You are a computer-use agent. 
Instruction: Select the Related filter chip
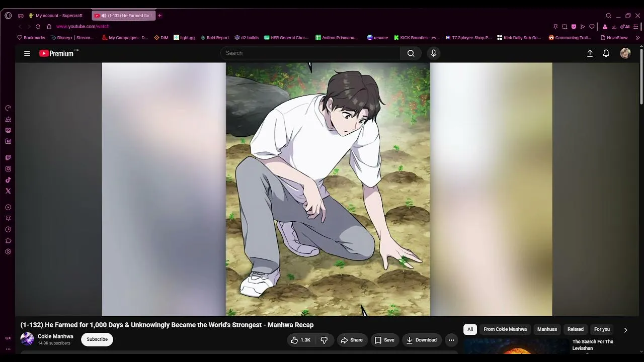point(576,329)
